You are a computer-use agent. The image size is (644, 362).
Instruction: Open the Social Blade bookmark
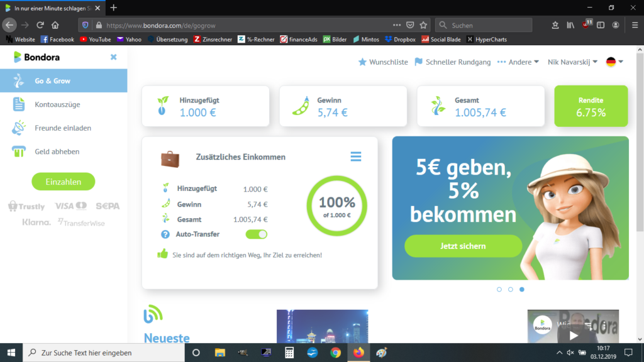[441, 40]
